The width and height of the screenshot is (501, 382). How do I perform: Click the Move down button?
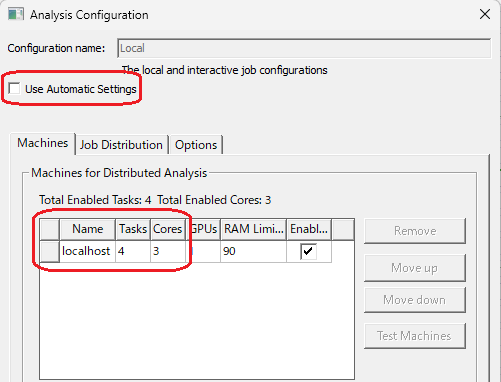pyautogui.click(x=415, y=300)
